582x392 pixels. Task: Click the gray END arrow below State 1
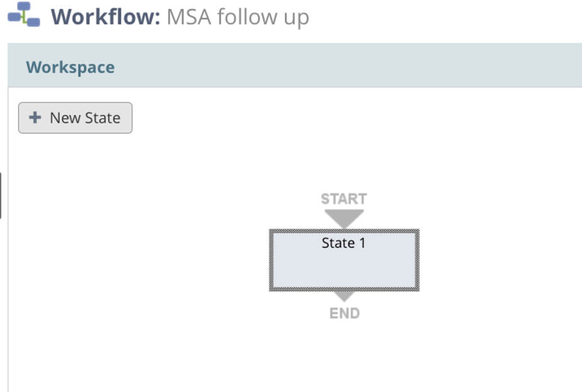[343, 295]
